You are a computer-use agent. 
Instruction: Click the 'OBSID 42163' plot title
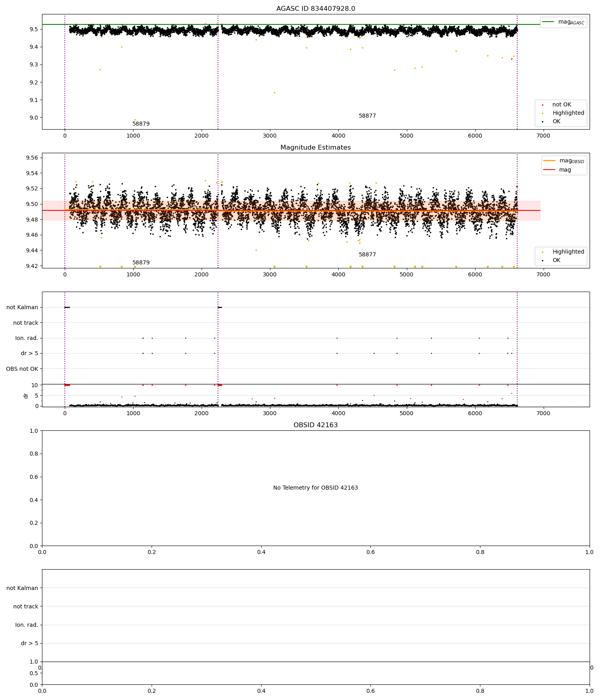coord(316,425)
